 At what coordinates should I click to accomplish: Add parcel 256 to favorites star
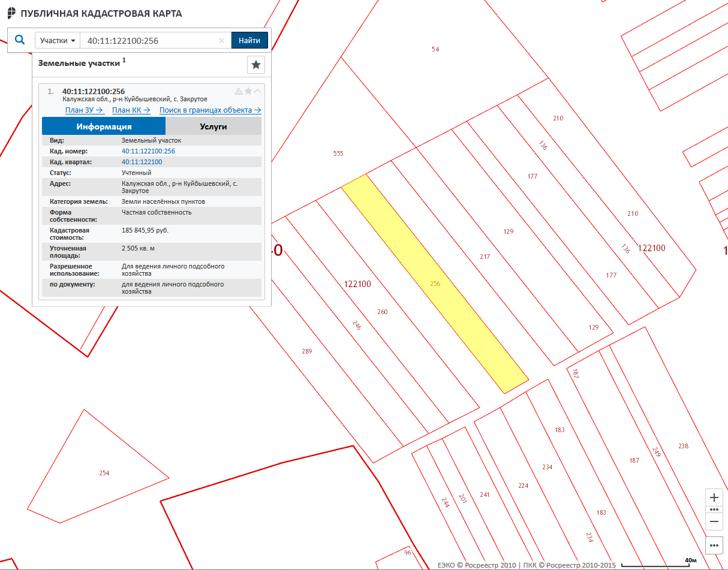tap(248, 91)
